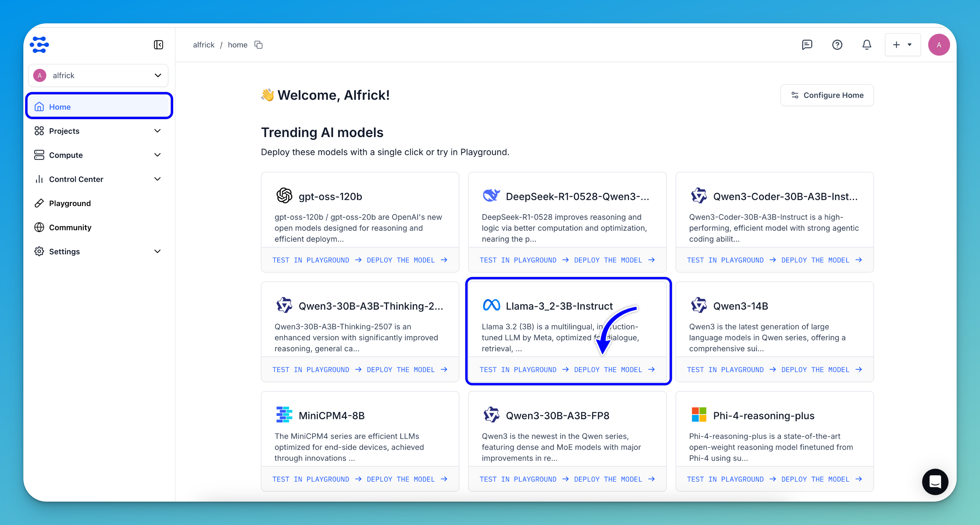The height and width of the screenshot is (525, 980).
Task: Expand the Projects section chevron
Action: 157,131
